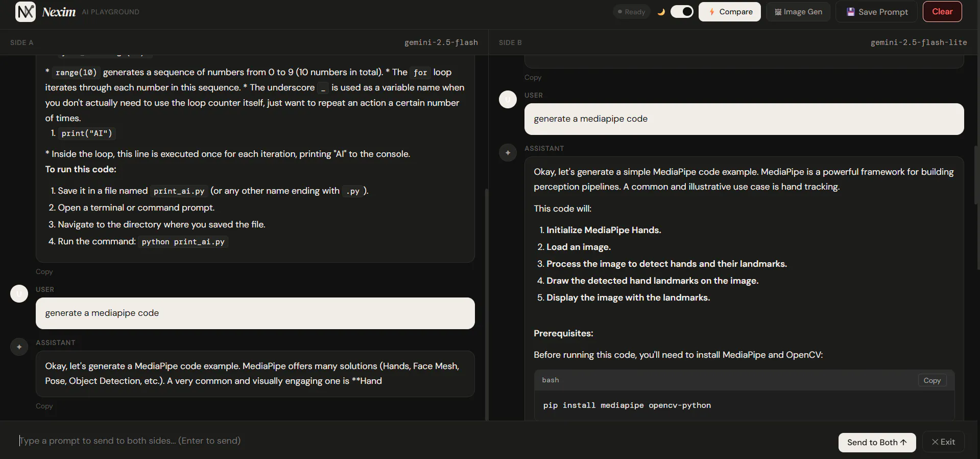This screenshot has height=459, width=980.
Task: Copy Side A's print_ai.py assistant response
Action: (44, 271)
